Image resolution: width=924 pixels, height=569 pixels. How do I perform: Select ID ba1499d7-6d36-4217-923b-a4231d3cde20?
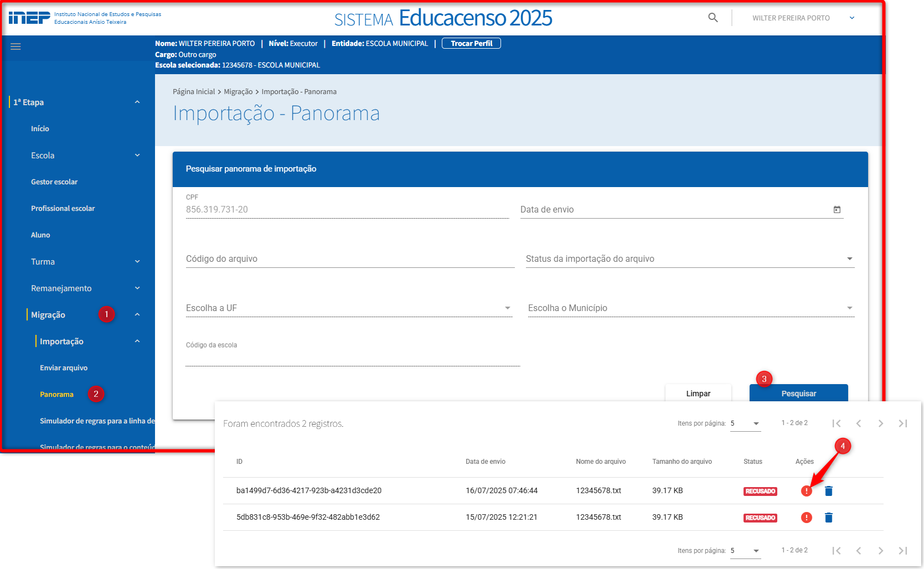pos(309,490)
